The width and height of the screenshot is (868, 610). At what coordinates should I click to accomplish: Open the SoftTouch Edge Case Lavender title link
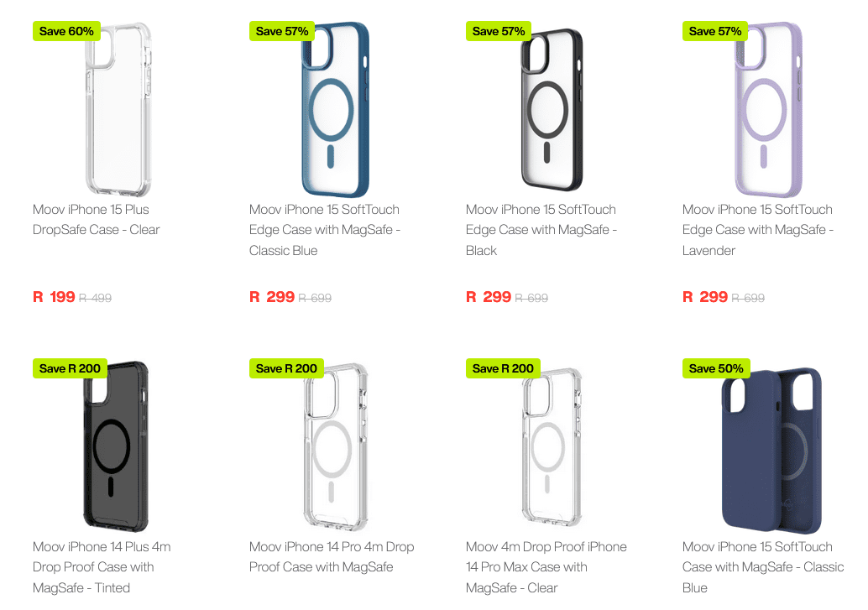coord(758,230)
